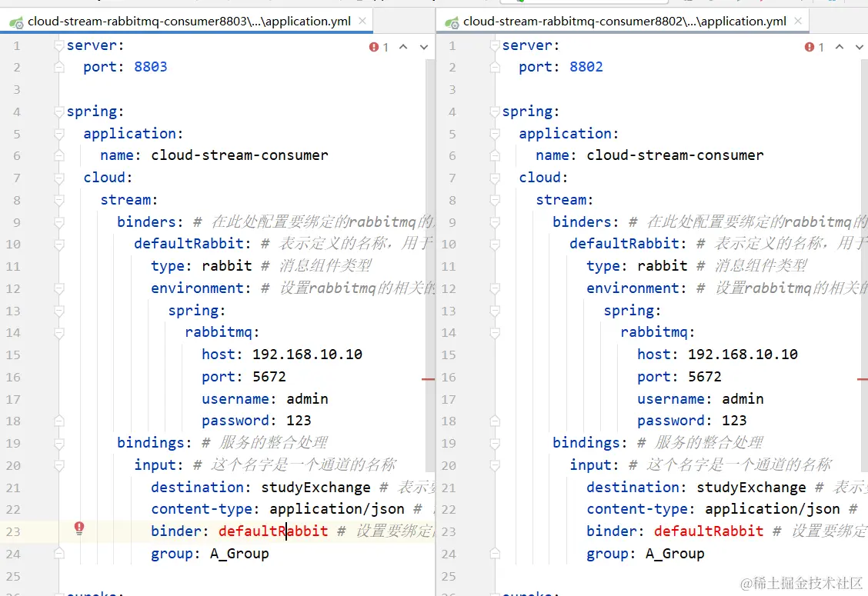Image resolution: width=868 pixels, height=596 pixels.
Task: Collapse spring block in right editor
Action: (x=495, y=112)
